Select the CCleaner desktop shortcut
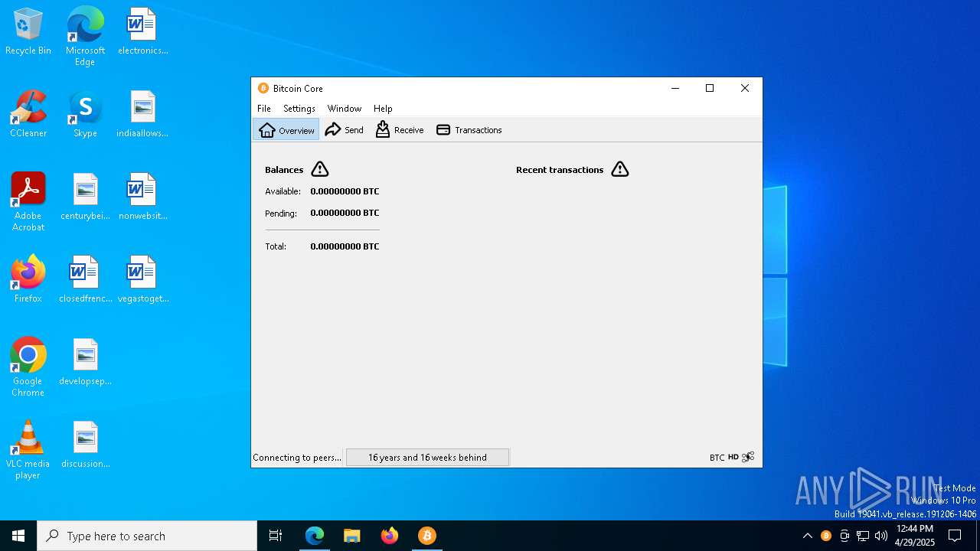 (28, 115)
